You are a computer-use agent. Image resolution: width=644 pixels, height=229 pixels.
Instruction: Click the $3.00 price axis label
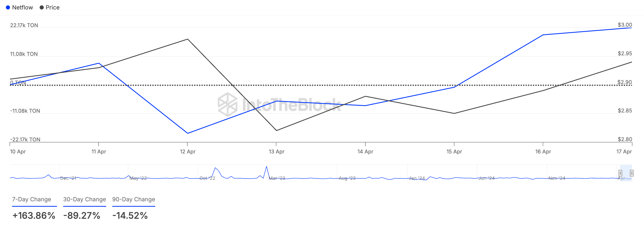point(625,25)
